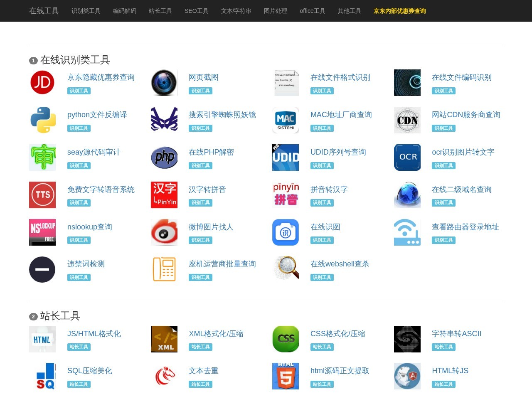Image resolution: width=532 pixels, height=399 pixels.
Task: Click the JD icon for 京东隐藏优惠券查询
Action: pos(42,82)
